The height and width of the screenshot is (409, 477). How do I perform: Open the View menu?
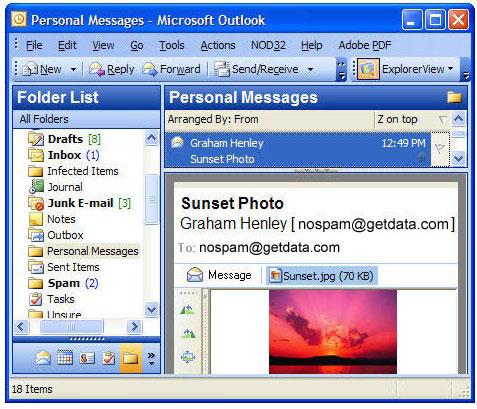(x=103, y=45)
